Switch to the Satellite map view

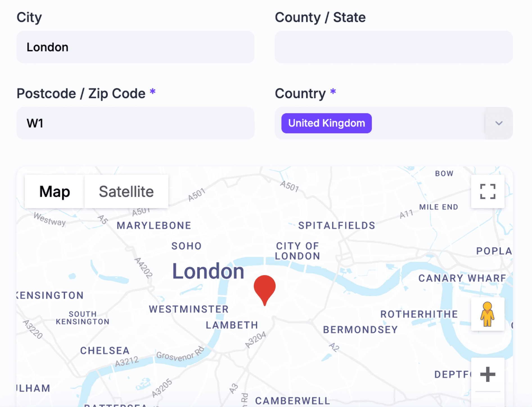(x=126, y=191)
